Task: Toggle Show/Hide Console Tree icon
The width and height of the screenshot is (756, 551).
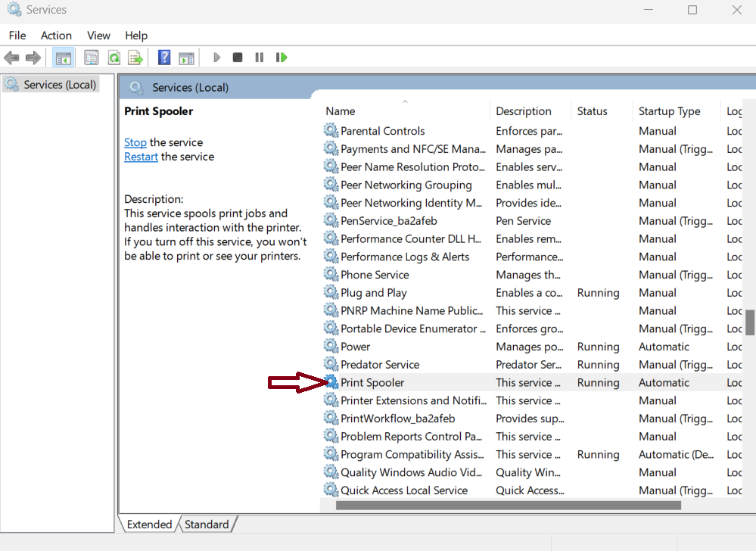Action: point(63,58)
